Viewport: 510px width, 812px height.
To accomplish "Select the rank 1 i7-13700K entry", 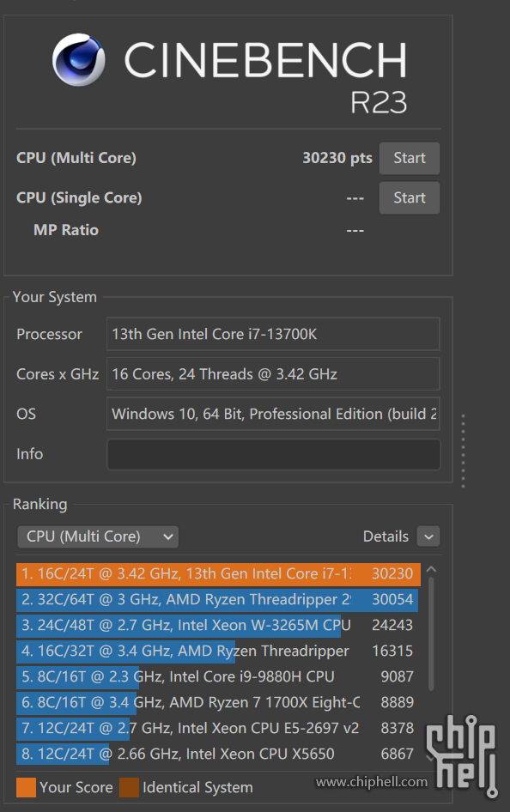I will 218,573.
